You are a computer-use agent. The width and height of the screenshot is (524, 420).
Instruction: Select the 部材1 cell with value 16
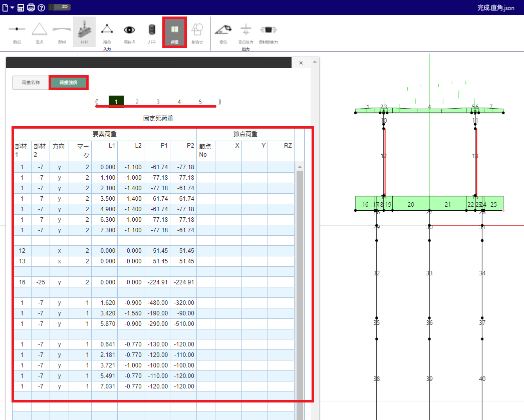pos(23,282)
